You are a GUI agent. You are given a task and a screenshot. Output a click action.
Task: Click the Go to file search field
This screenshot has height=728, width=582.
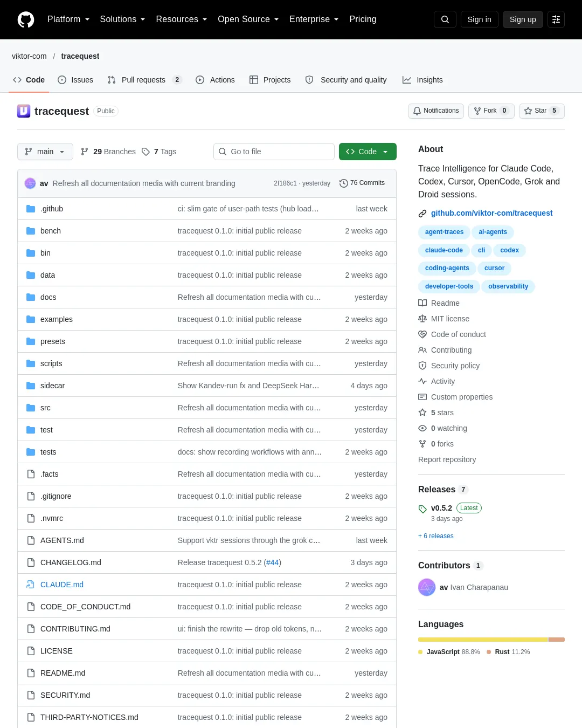point(274,152)
